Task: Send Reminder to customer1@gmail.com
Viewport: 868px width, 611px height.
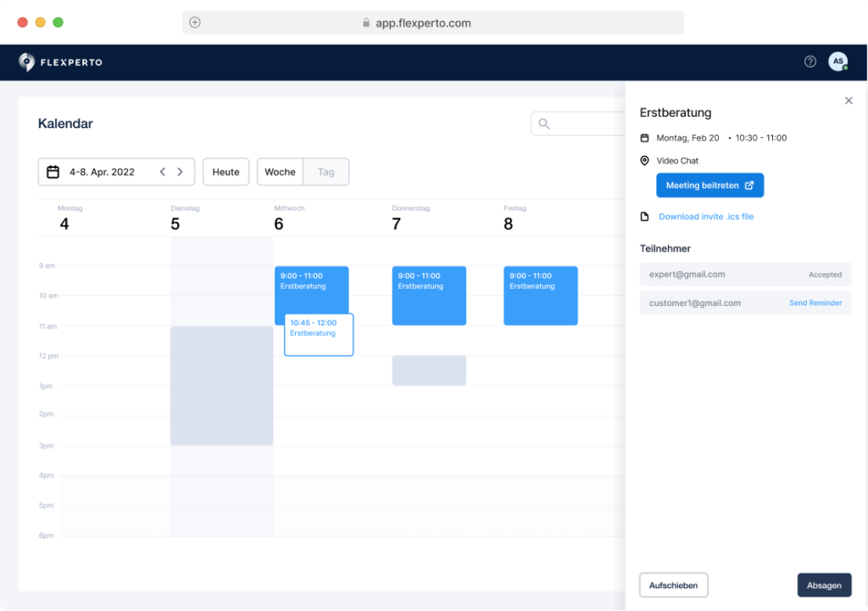Action: [x=815, y=303]
